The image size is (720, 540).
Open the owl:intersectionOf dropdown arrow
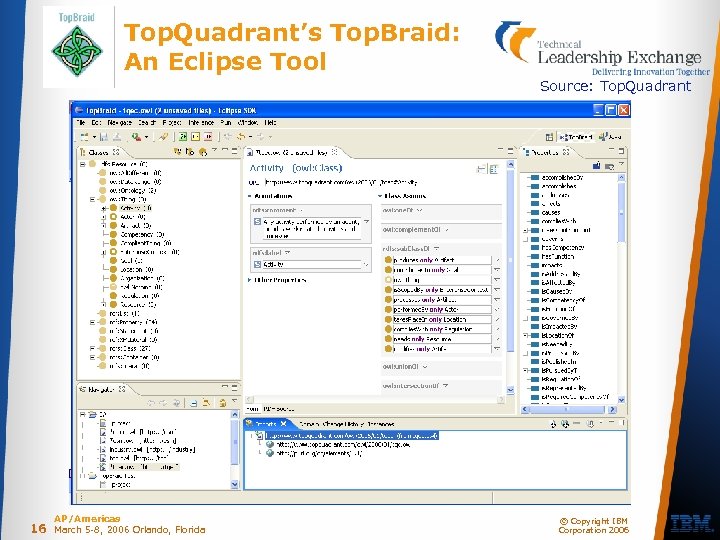(445, 386)
